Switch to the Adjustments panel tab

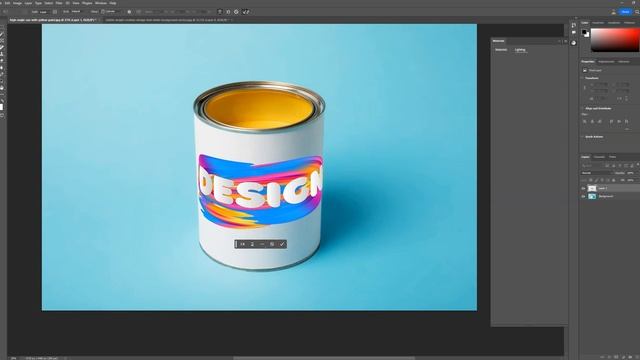coord(606,62)
